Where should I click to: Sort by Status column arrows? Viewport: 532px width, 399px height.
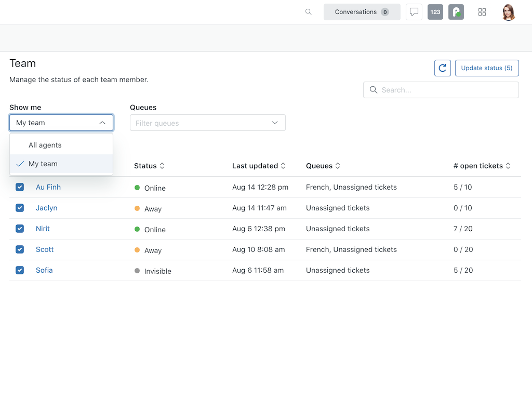[162, 166]
